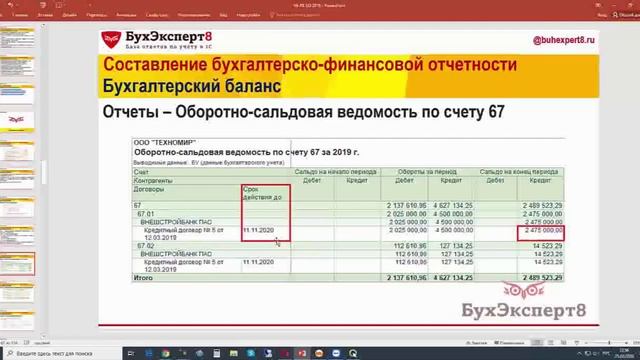Click the Undo arrow in quick access toolbar
Image resolution: width=640 pixels, height=360 pixels.
pyautogui.click(x=11, y=5)
